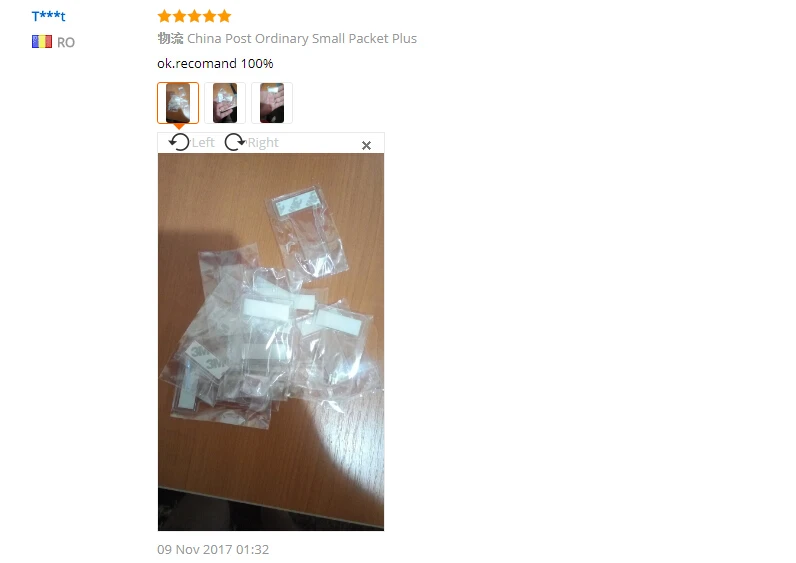
Task: Click the review text "ok.recomand 100%"
Action: pos(215,63)
